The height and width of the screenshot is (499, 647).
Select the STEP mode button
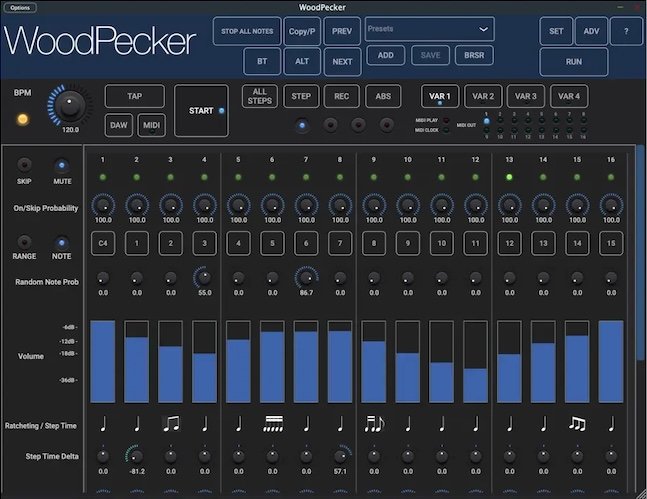point(301,96)
